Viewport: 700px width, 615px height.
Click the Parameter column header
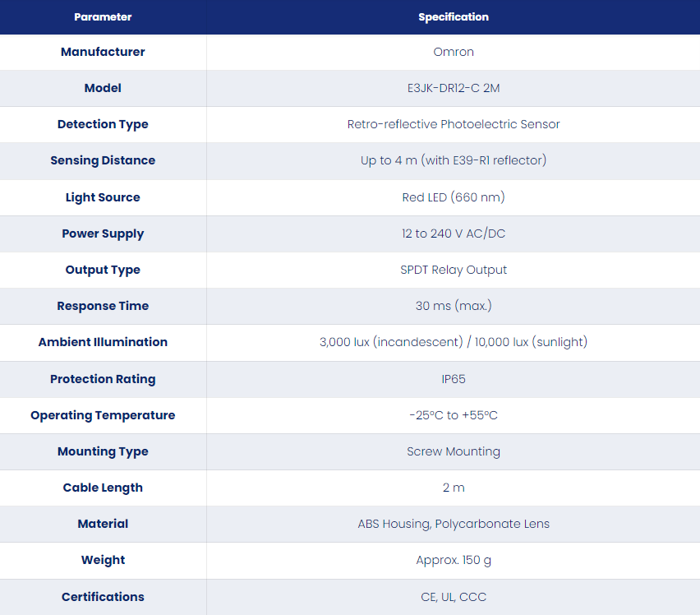pyautogui.click(x=103, y=17)
